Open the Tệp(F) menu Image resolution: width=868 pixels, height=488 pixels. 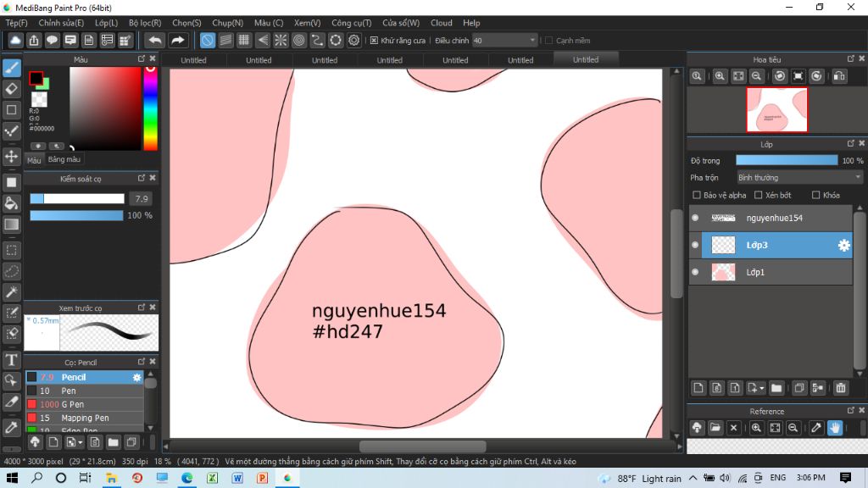pos(17,23)
